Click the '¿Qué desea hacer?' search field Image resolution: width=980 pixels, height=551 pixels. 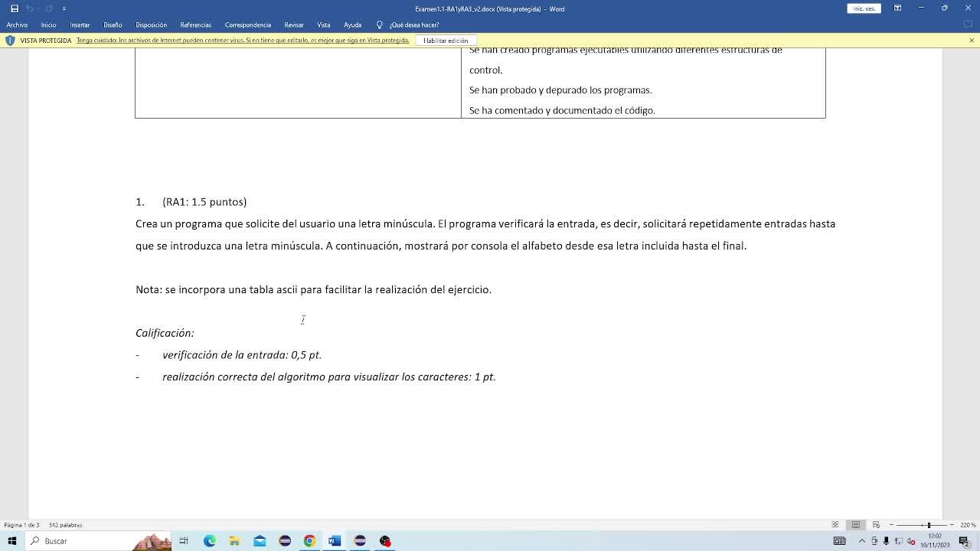point(414,24)
